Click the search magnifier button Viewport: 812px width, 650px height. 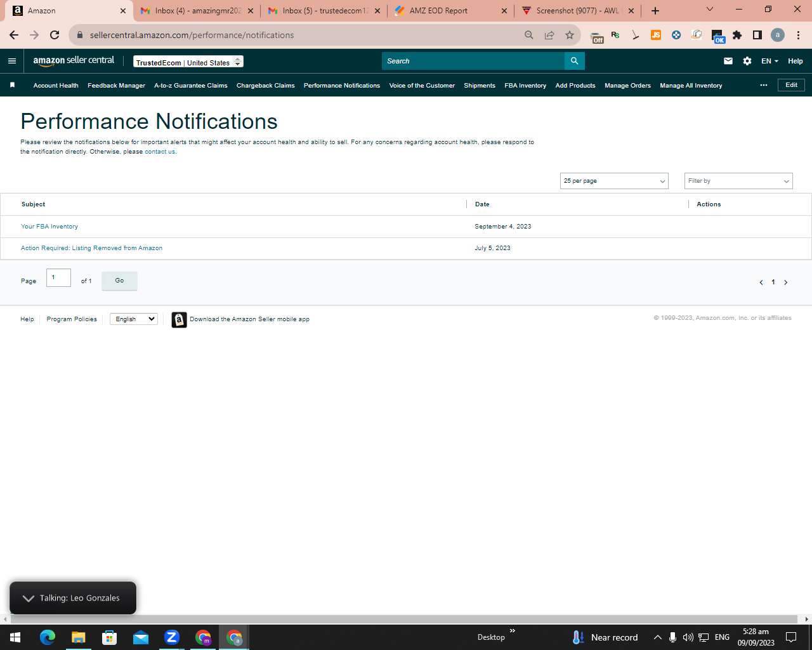(x=574, y=61)
